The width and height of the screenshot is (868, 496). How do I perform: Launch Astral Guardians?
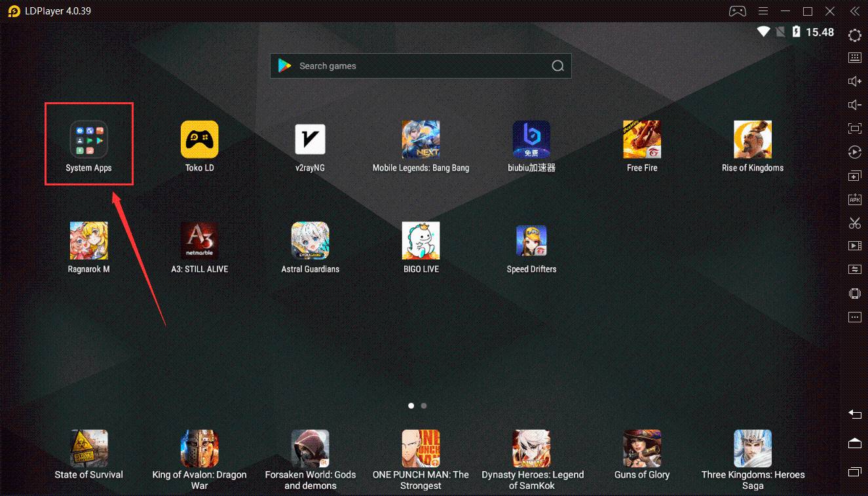click(310, 240)
